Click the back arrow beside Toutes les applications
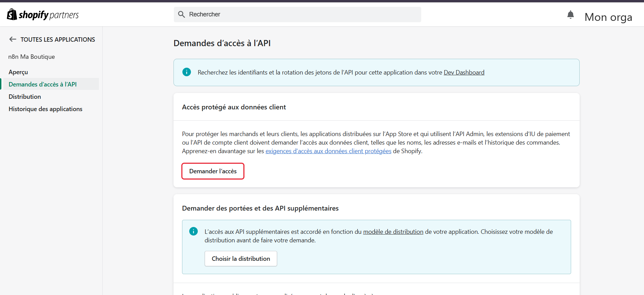This screenshot has width=644, height=295. tap(13, 39)
